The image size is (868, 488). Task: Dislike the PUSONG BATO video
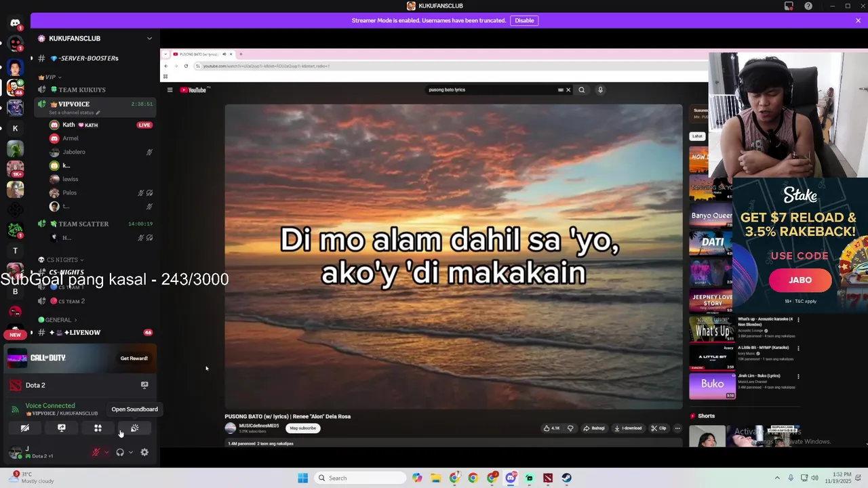[x=570, y=428]
